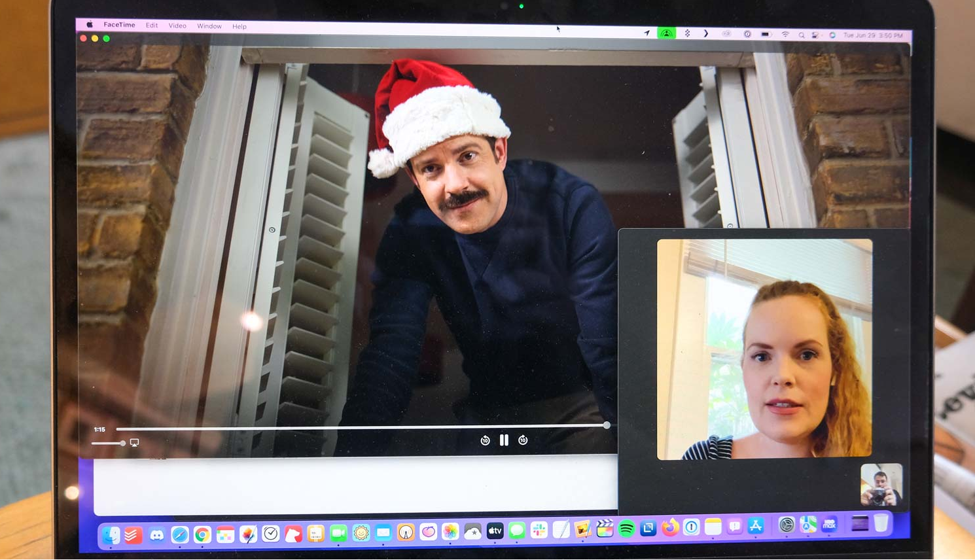Open Mail from the Dock
The height and width of the screenshot is (560, 975).
[383, 533]
